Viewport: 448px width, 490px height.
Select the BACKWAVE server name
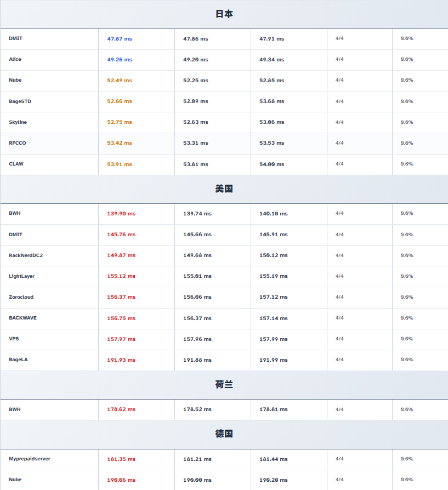22,318
